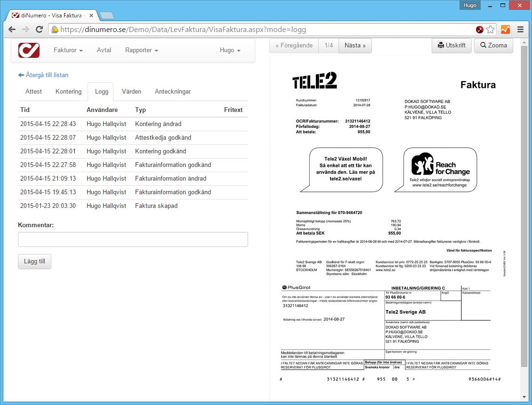This screenshot has width=532, height=405.
Task: Open Chrome hamburger menu
Action: coord(520,30)
